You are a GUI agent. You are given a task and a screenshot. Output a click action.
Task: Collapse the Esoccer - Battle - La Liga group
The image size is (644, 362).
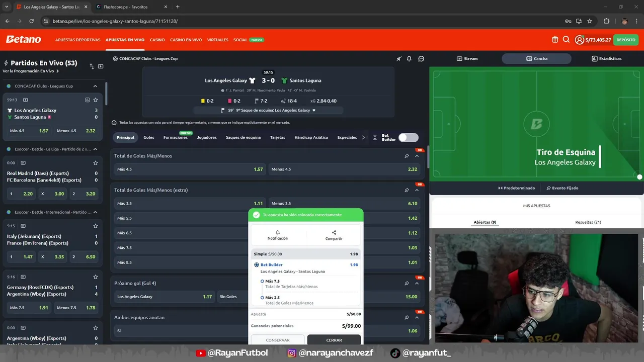95,149
